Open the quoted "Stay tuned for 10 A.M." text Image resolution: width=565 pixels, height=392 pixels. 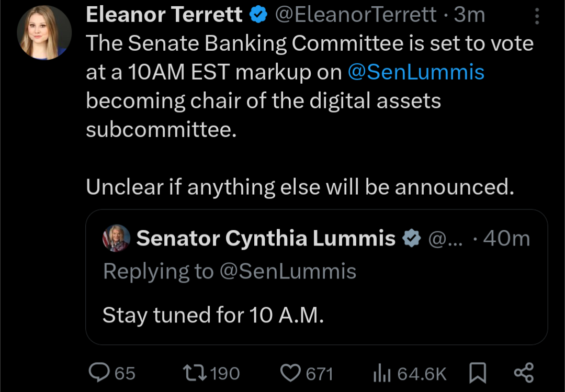coord(213,315)
